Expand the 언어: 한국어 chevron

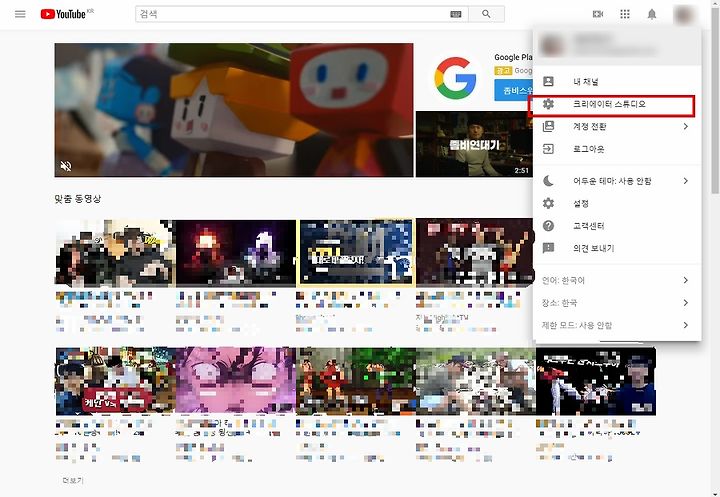coord(686,280)
